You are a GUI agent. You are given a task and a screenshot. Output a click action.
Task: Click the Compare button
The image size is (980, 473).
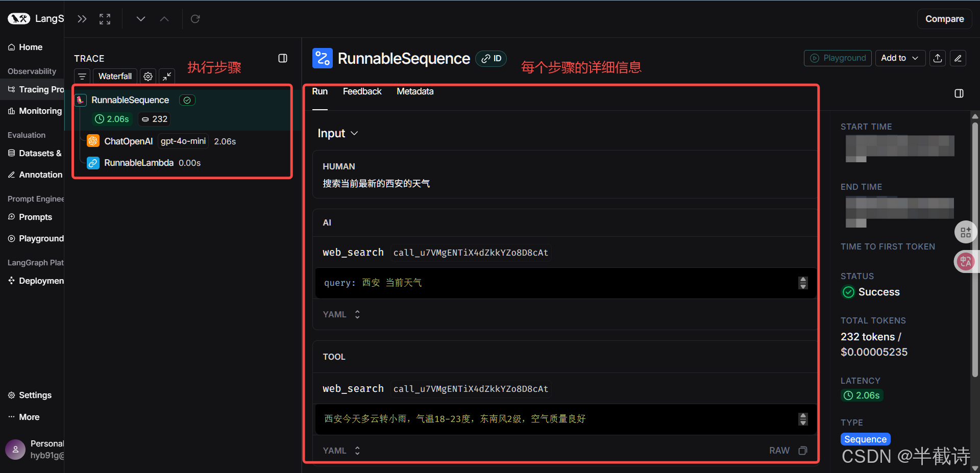click(x=945, y=19)
